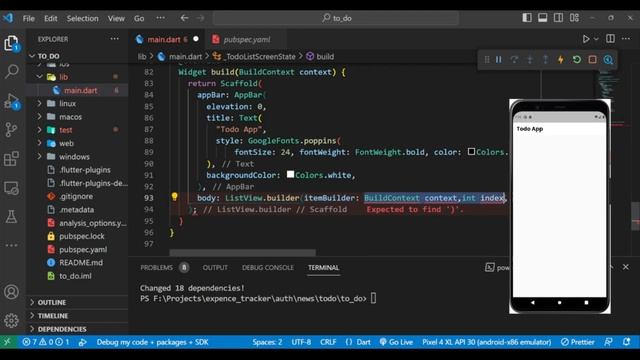Open the Explorer view in activity bar

[11, 43]
